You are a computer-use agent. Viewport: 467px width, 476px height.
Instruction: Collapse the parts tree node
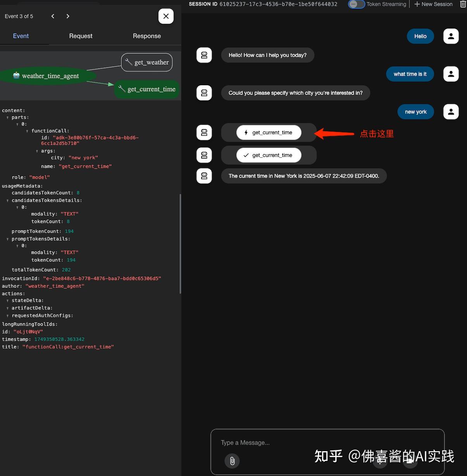(x=7, y=117)
